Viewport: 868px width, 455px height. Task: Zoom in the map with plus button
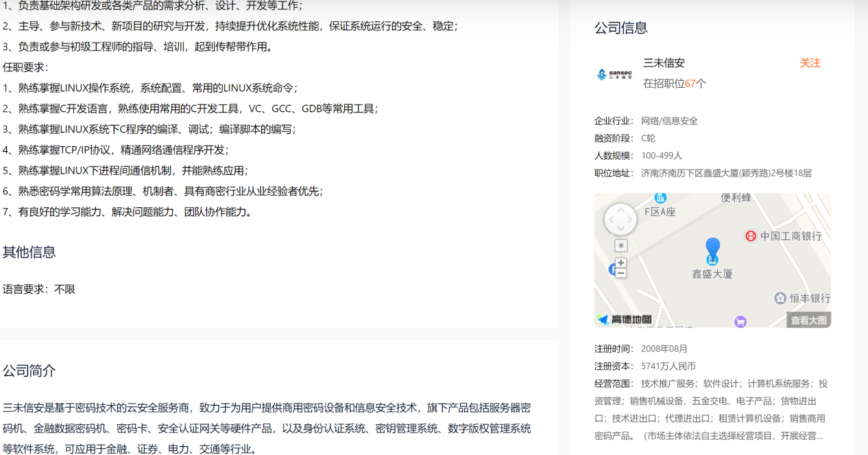tap(621, 263)
